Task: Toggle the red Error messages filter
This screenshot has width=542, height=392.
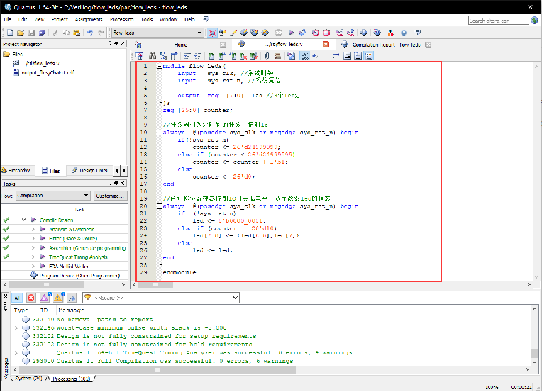Action: pyautogui.click(x=31, y=298)
